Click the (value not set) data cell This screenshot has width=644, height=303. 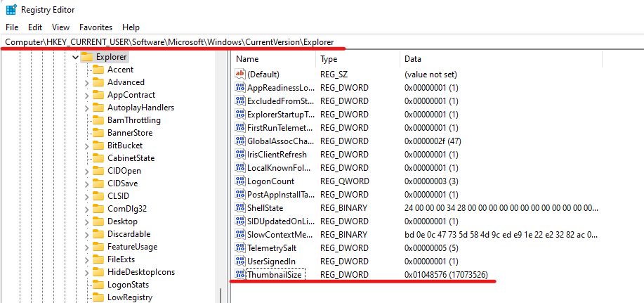pyautogui.click(x=431, y=75)
